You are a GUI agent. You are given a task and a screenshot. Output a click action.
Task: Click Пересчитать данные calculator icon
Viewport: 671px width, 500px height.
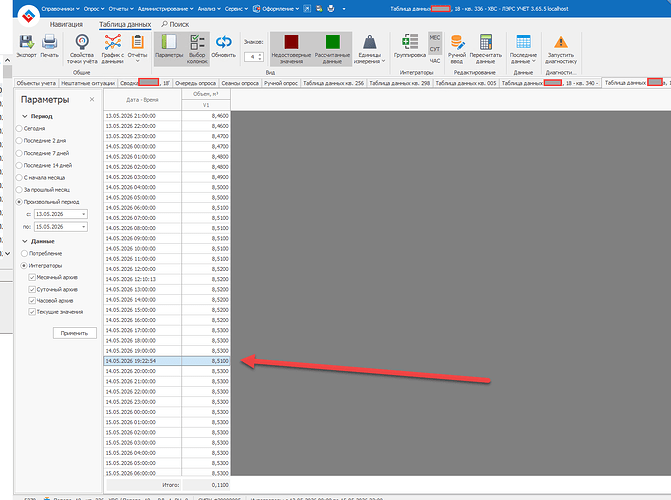click(x=486, y=42)
